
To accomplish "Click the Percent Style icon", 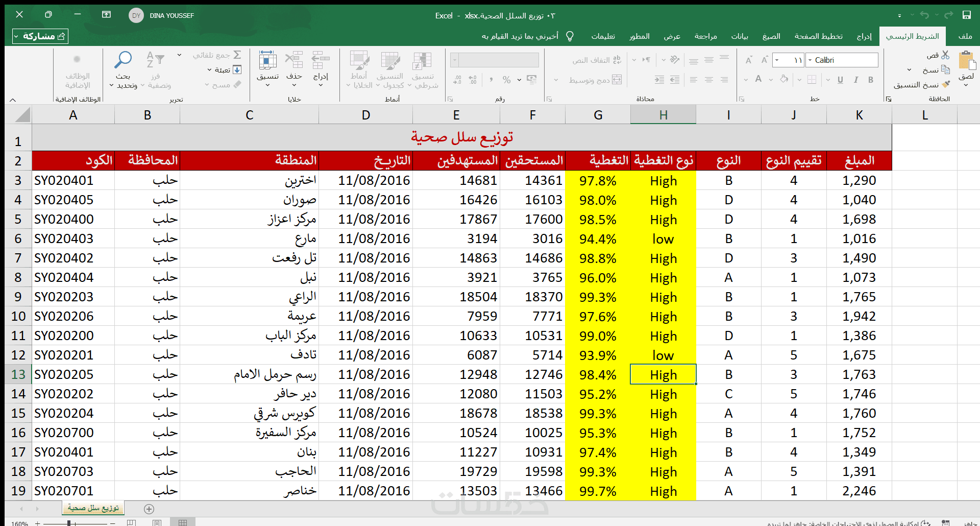I will tap(506, 80).
